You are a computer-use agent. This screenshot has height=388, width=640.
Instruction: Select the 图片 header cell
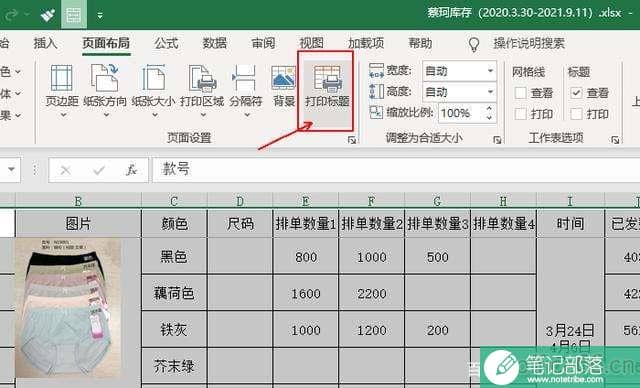pyautogui.click(x=78, y=223)
